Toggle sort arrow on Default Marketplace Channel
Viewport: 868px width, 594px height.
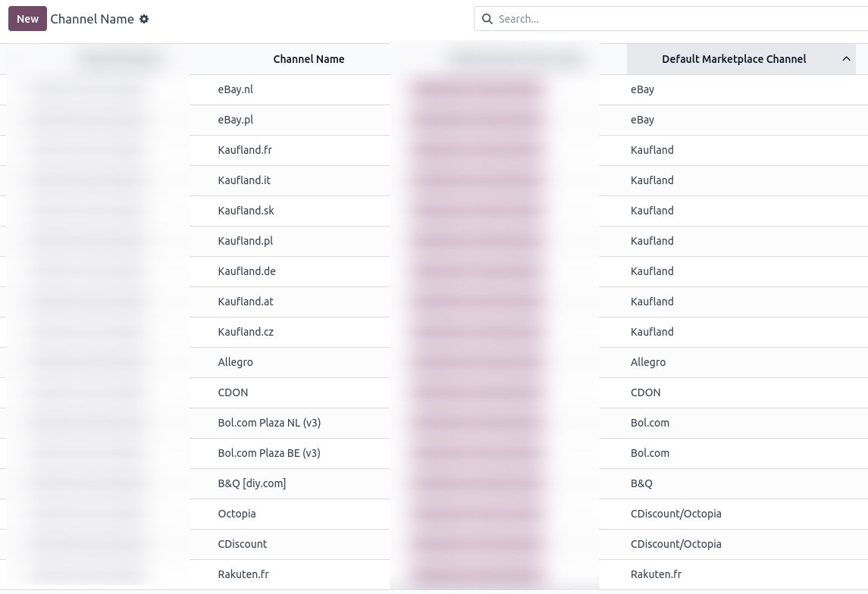846,59
